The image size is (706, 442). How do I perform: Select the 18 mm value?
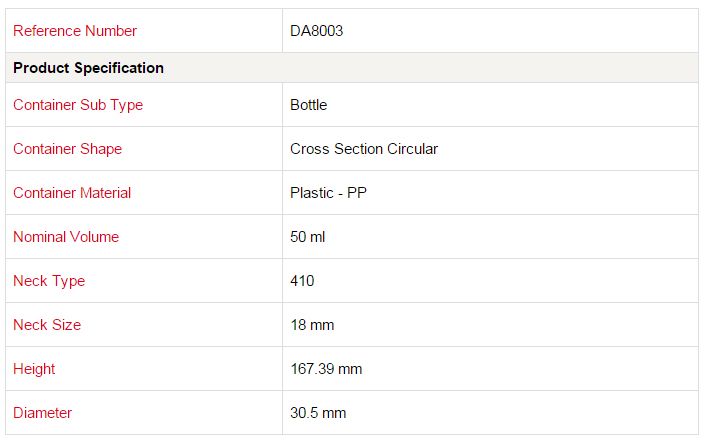pyautogui.click(x=312, y=325)
